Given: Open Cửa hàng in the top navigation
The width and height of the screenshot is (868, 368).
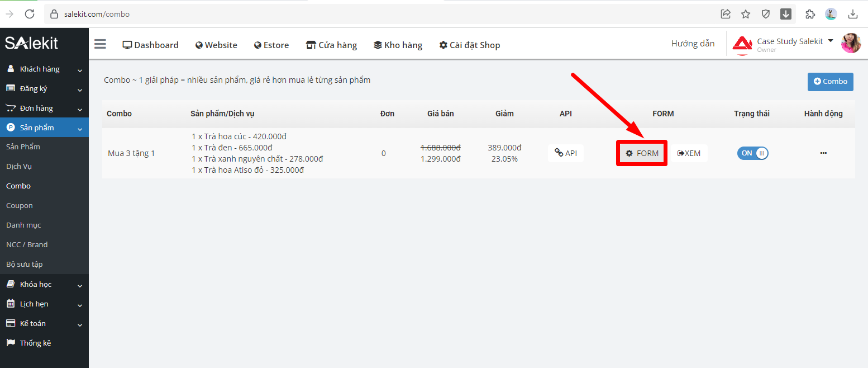Looking at the screenshot, I should (x=331, y=45).
